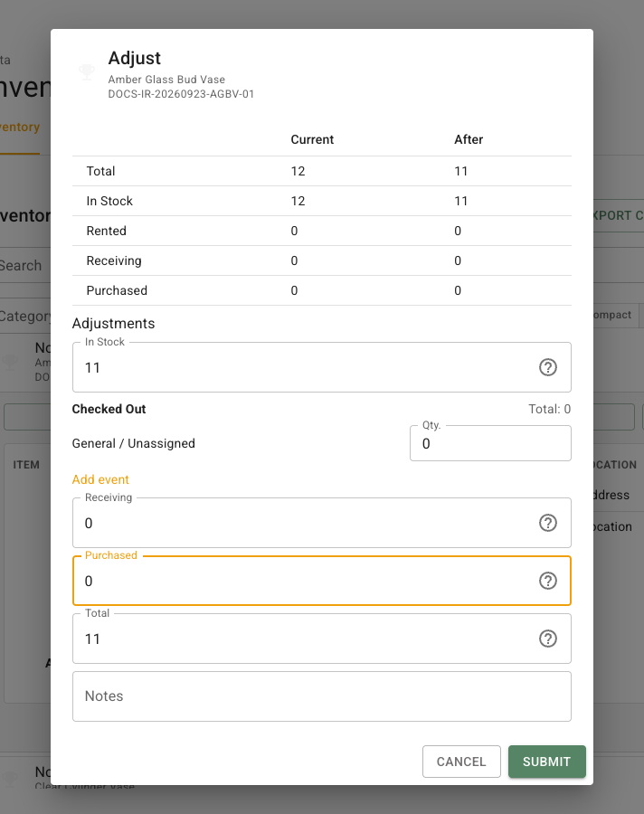Click the General / Unassigned label
Screen dimensions: 644x814
(134, 443)
